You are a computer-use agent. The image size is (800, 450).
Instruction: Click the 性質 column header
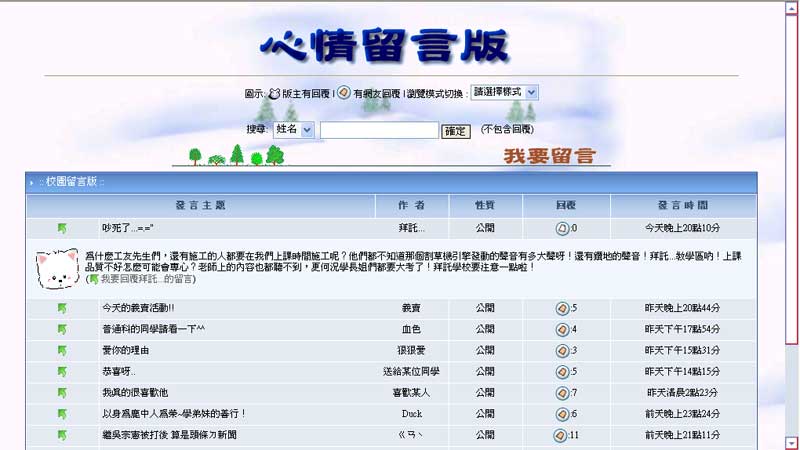click(485, 206)
